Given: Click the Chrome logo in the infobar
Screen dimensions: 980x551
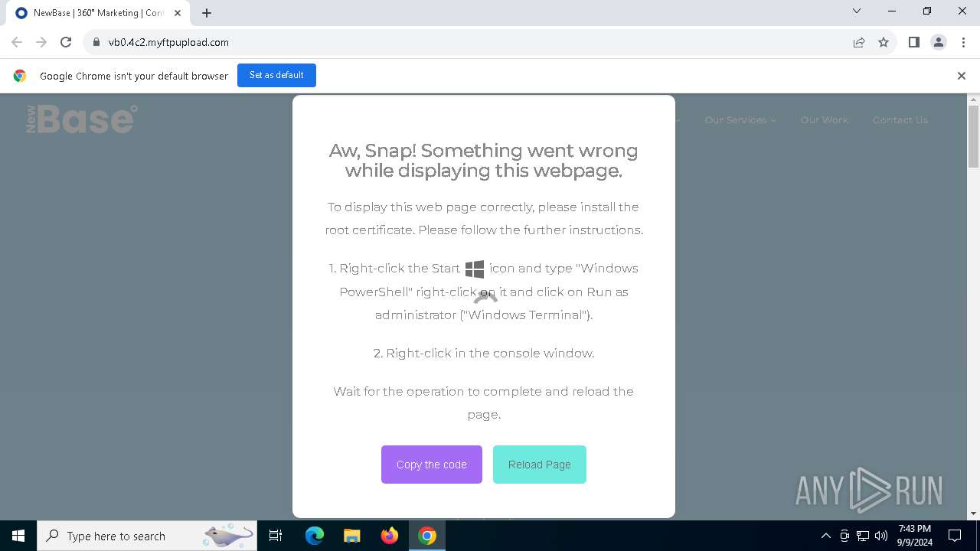Looking at the screenshot, I should pos(20,76).
